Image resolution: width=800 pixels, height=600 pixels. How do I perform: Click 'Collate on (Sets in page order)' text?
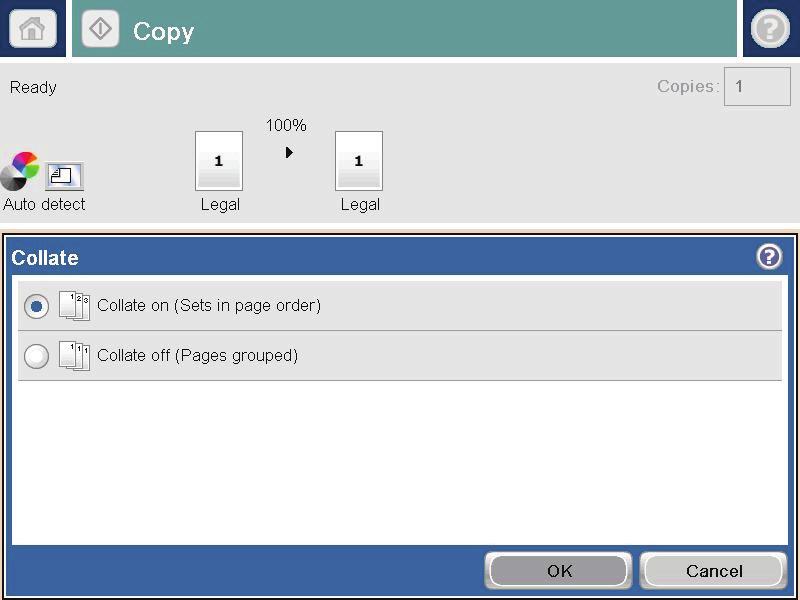click(209, 306)
